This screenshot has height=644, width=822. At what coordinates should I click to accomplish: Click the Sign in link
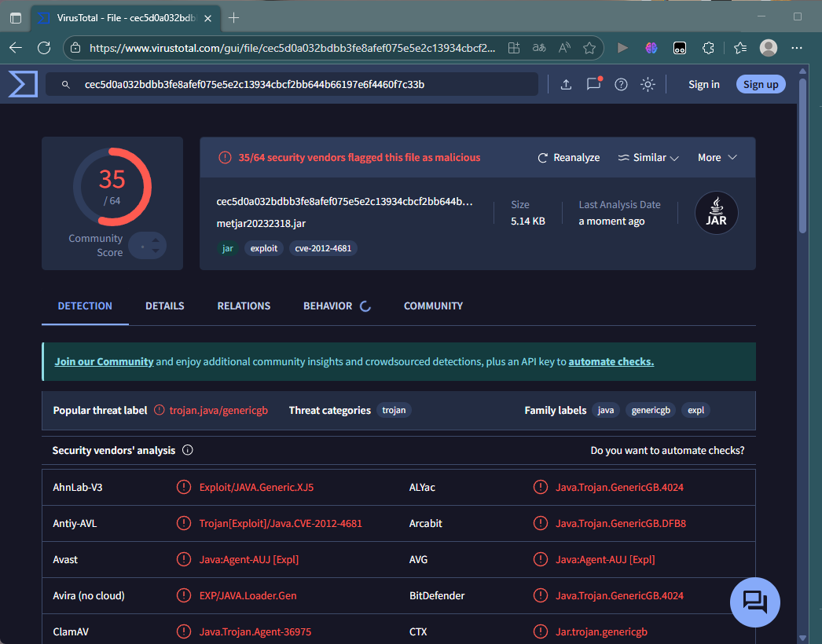point(703,84)
